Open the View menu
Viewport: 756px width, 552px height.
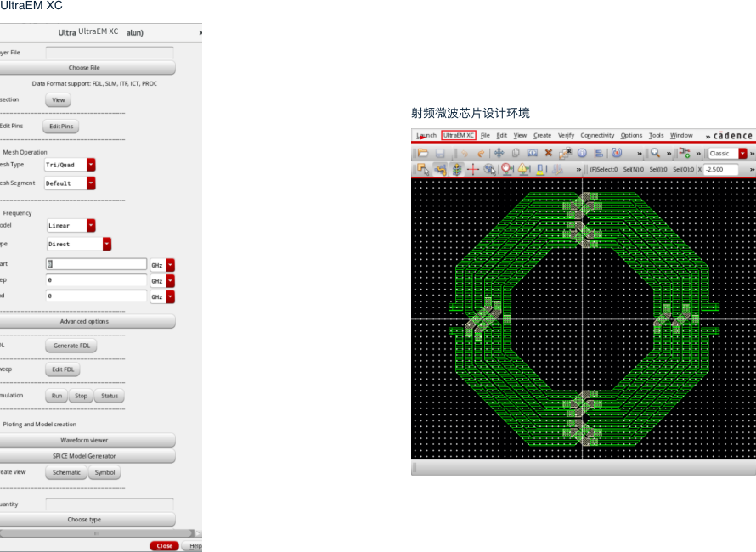[520, 136]
